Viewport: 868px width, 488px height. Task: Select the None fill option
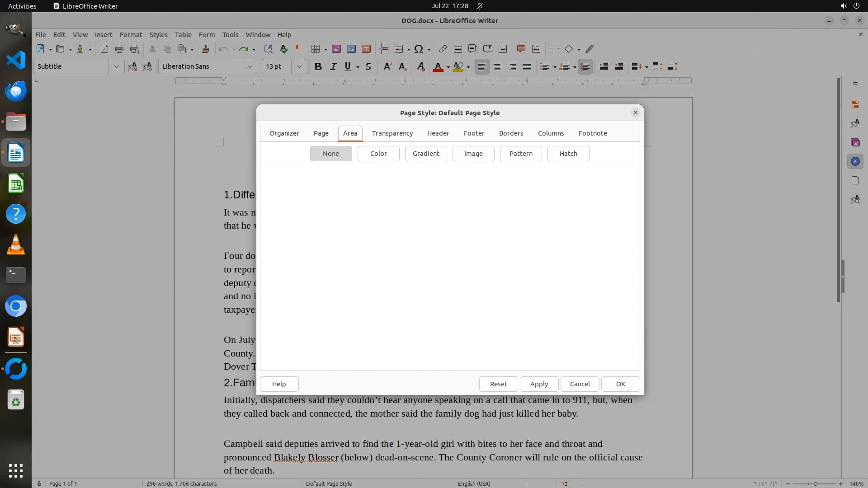click(x=330, y=154)
